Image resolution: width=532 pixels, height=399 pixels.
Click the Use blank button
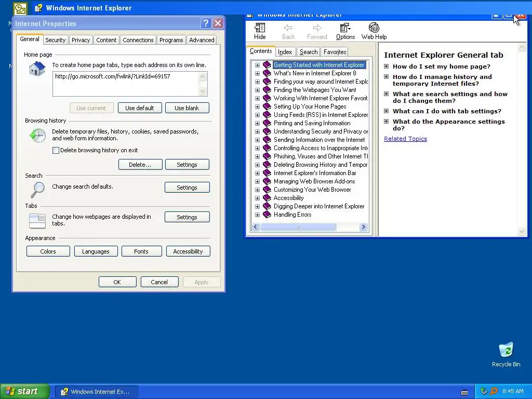[x=187, y=108]
